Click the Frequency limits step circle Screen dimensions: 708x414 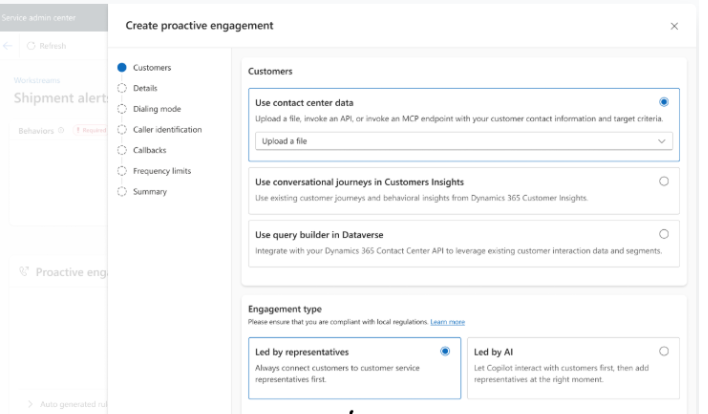tap(122, 171)
